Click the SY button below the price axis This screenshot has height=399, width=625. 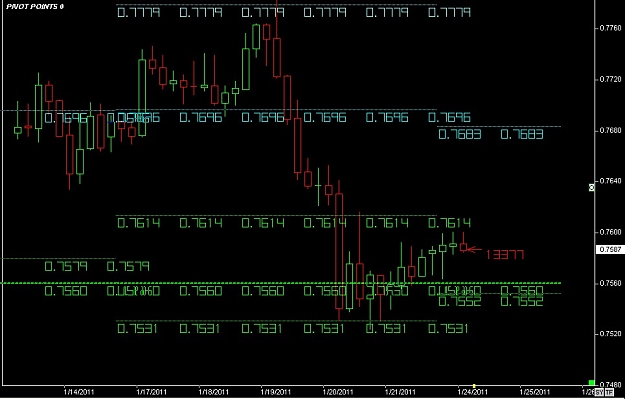(x=599, y=392)
